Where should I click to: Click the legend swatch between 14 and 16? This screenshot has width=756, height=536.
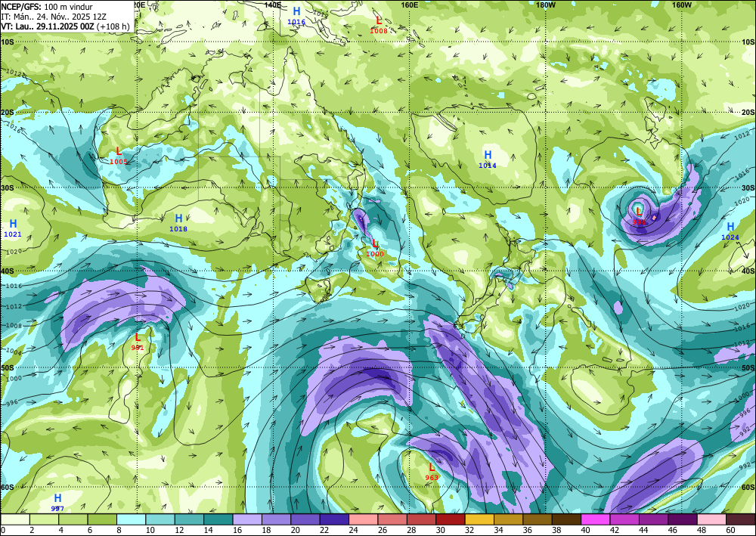(x=218, y=519)
